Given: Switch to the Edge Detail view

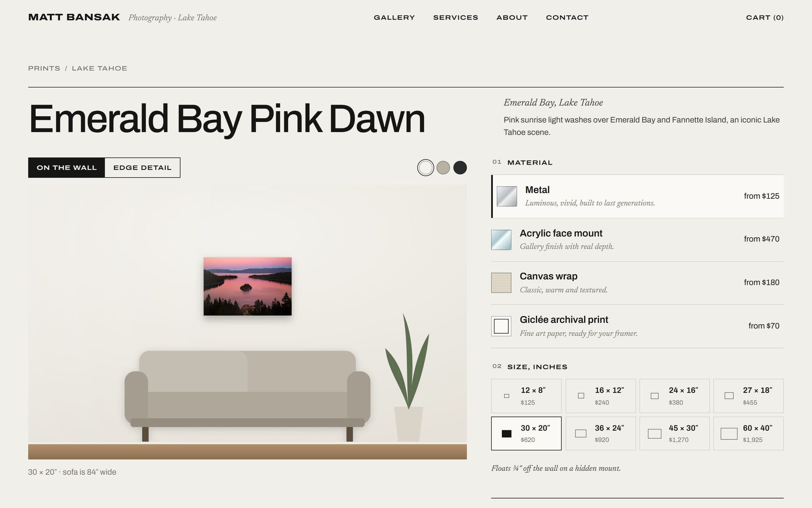Looking at the screenshot, I should tap(143, 167).
